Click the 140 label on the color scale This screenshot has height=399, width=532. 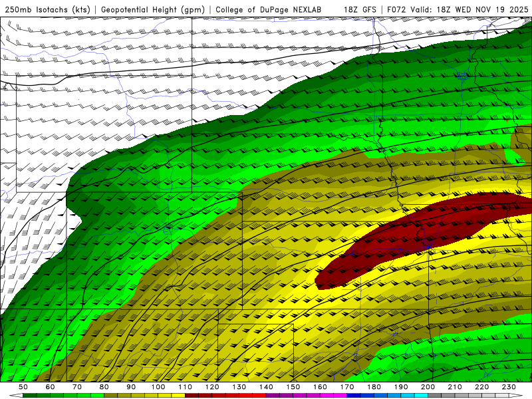pos(266,387)
